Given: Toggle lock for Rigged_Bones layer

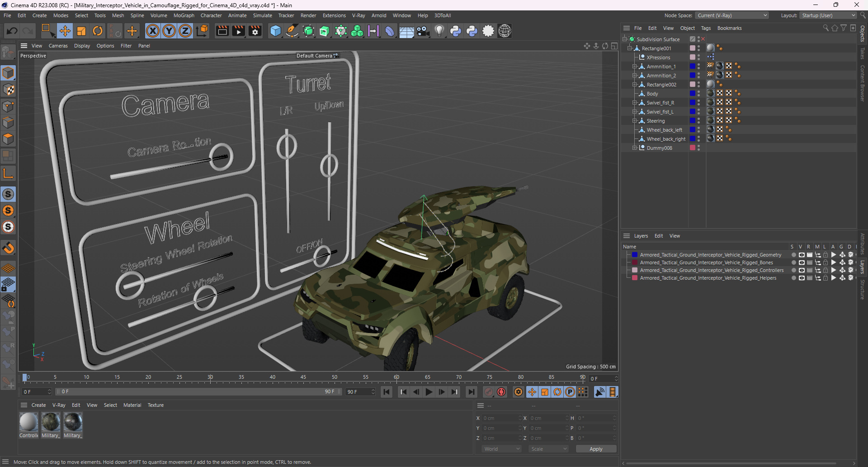Looking at the screenshot, I should pyautogui.click(x=826, y=262).
